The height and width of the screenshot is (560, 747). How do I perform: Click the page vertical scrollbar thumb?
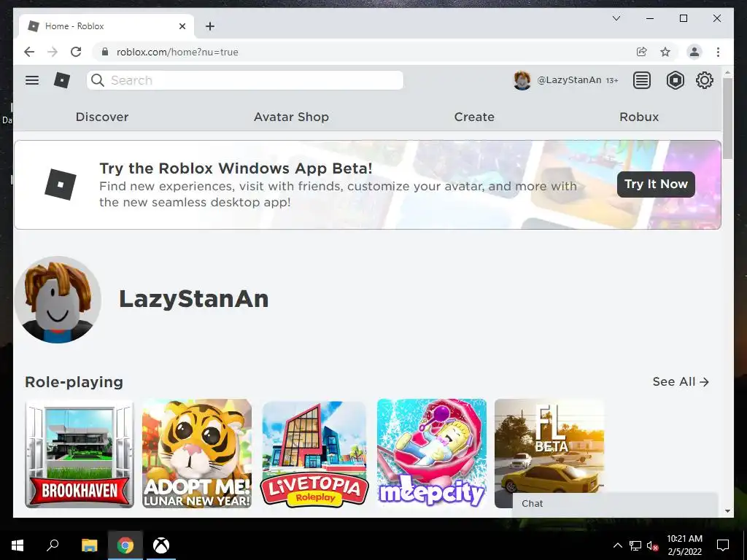tap(727, 119)
